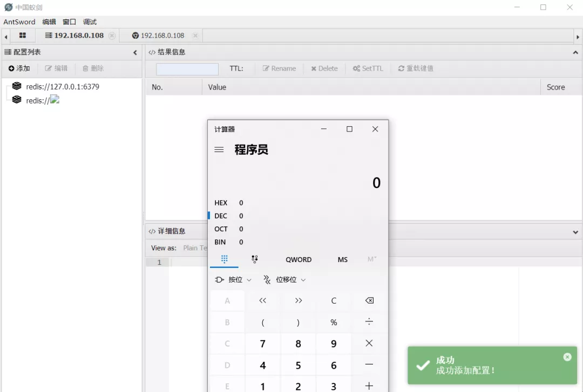This screenshot has height=392, width=583.
Task: Collapse the 结果信息 panel with the up chevron
Action: [575, 52]
